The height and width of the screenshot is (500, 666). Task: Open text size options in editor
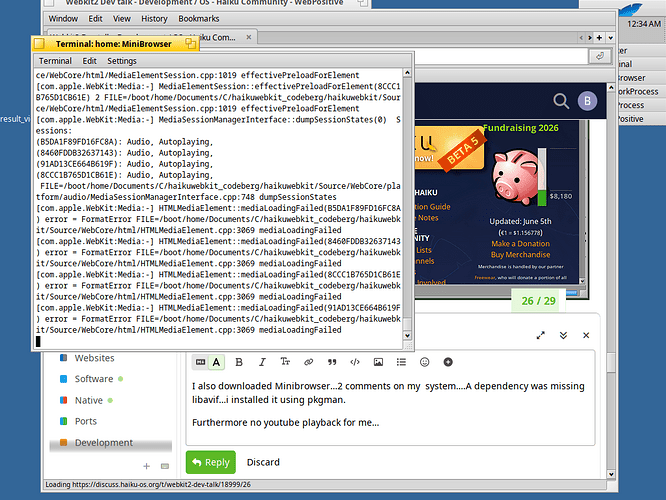click(x=285, y=362)
